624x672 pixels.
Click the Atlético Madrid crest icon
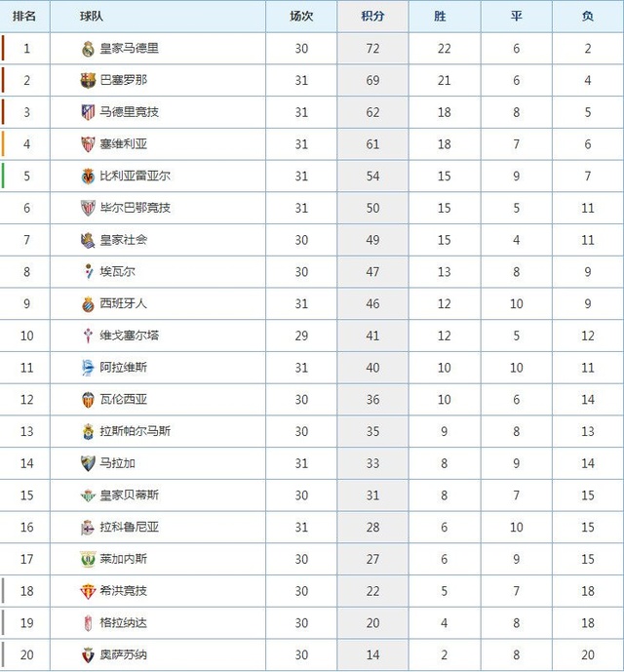(x=88, y=112)
